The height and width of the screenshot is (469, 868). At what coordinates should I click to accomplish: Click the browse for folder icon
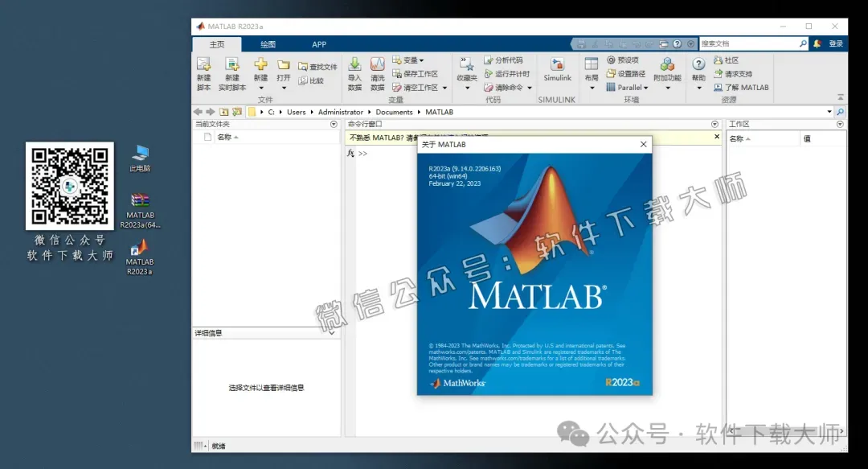(237, 112)
